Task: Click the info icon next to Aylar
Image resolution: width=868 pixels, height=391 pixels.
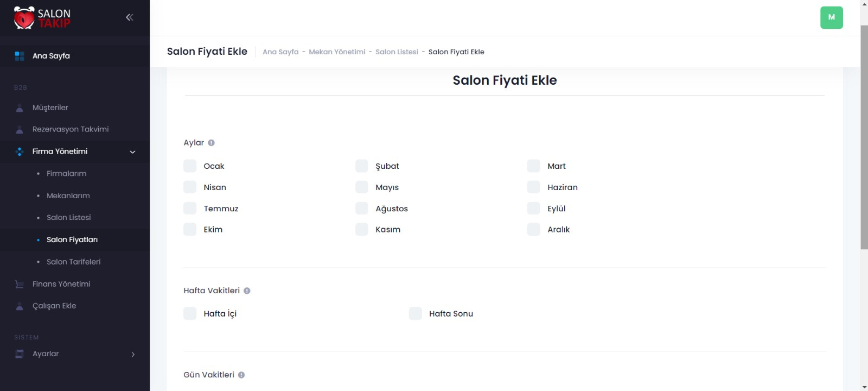Action: [212, 143]
